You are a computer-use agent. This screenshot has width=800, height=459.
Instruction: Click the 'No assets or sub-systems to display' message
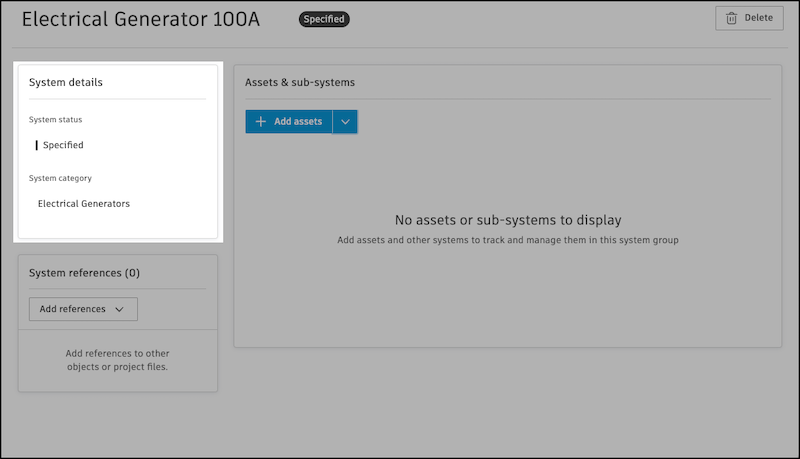(508, 220)
